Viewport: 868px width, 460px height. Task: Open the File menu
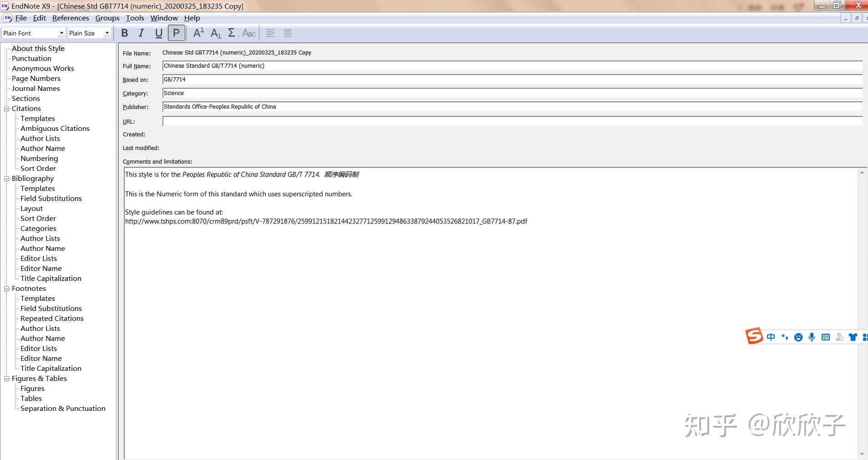[21, 18]
